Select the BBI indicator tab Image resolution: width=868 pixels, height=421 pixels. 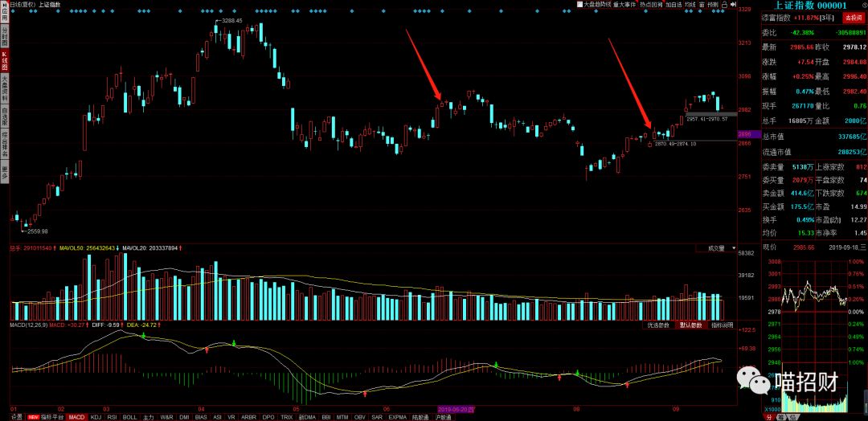point(326,417)
